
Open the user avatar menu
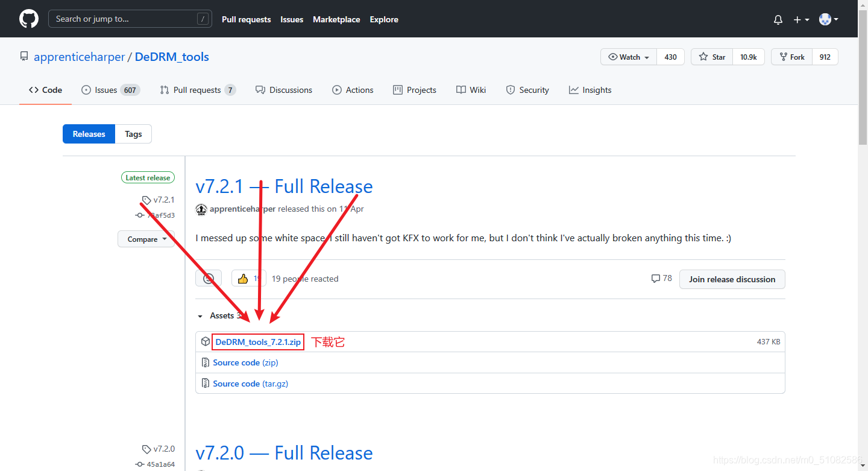pos(829,19)
